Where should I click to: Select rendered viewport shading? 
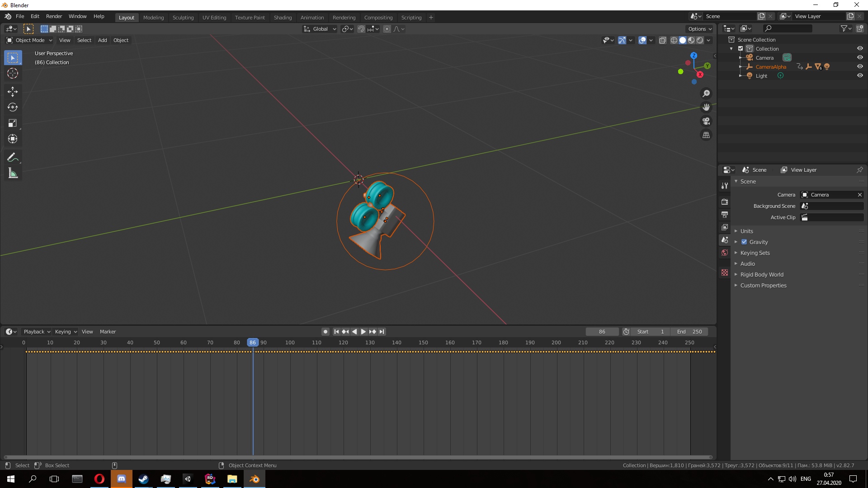(x=700, y=40)
